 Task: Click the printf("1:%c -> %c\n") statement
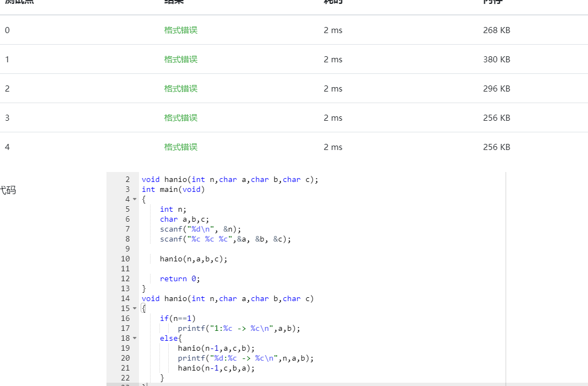239,328
